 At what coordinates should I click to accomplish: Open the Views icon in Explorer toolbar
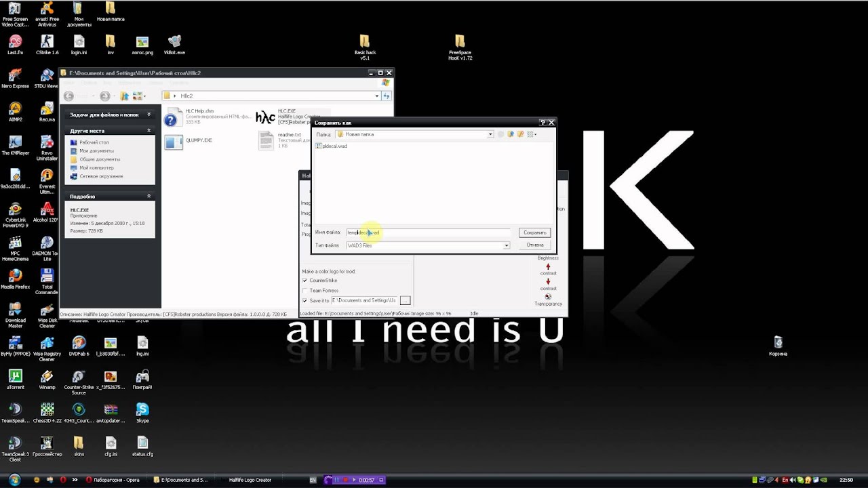[x=138, y=96]
